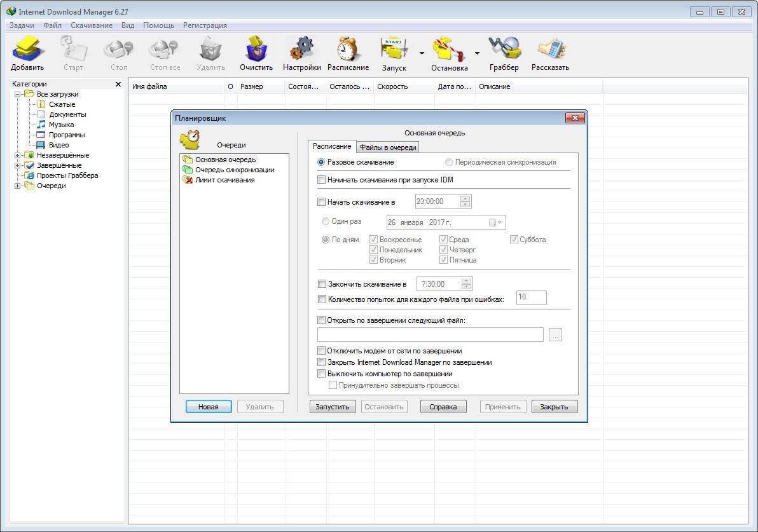The width and height of the screenshot is (758, 532).
Task: Click the start time 23:00:00 spinner arrows
Action: tap(465, 201)
